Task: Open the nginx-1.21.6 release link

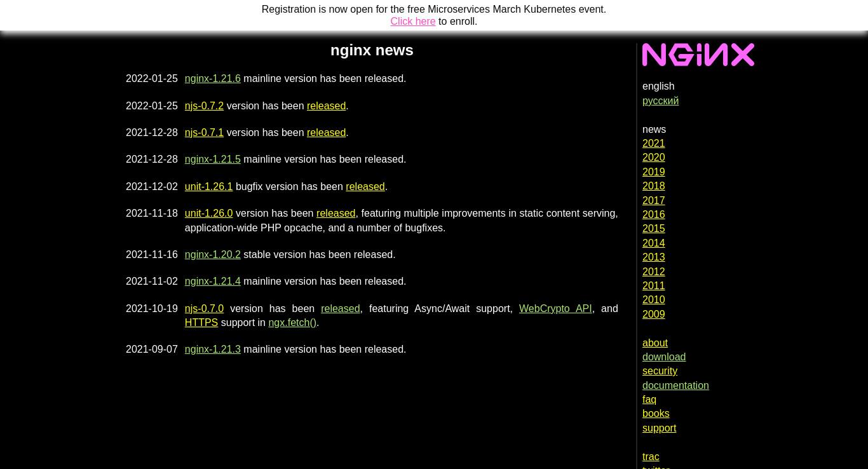Action: tap(213, 78)
